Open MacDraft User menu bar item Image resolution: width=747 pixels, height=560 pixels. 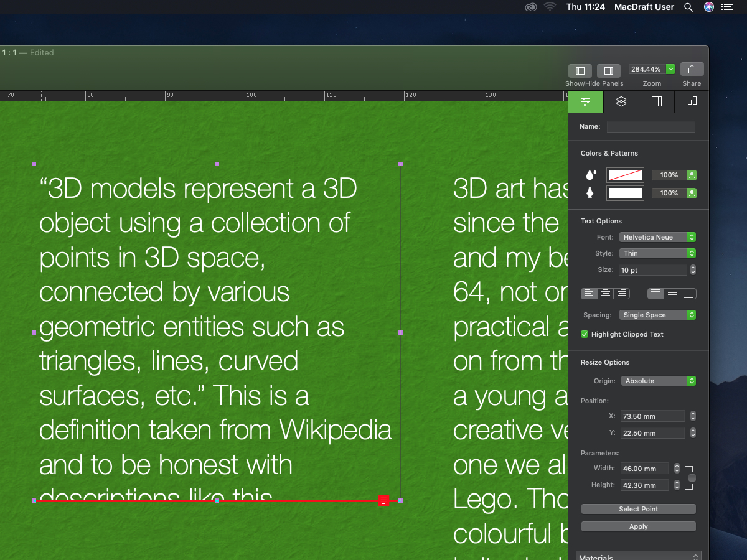click(x=644, y=7)
